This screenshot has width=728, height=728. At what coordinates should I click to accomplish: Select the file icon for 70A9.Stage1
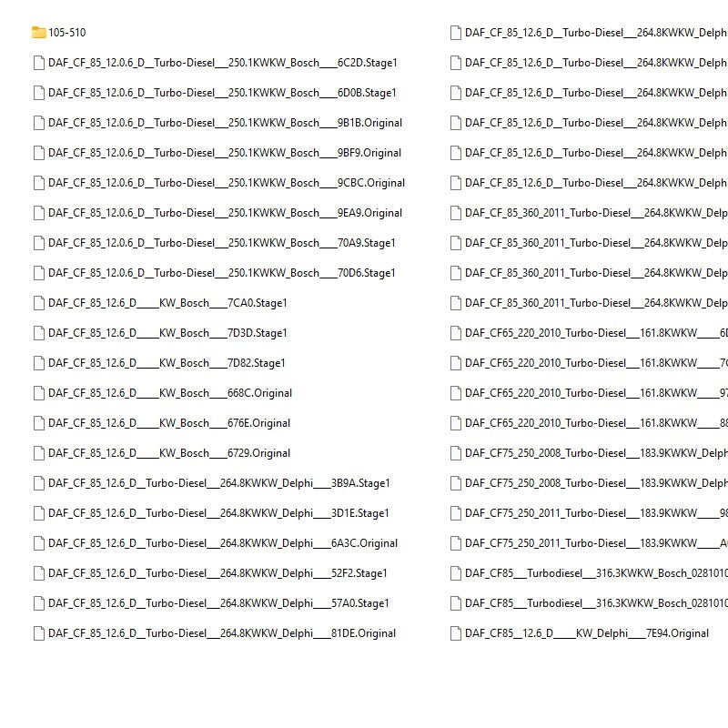[38, 243]
